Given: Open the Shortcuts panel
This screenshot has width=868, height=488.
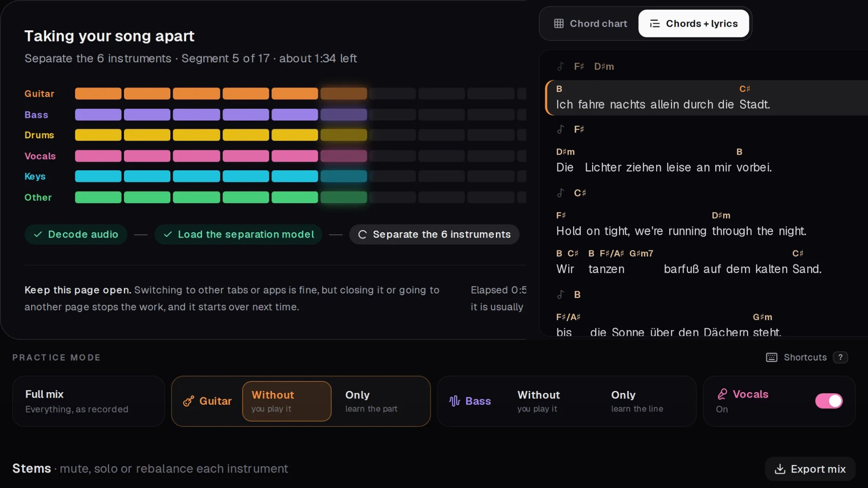Looking at the screenshot, I should coord(807,357).
